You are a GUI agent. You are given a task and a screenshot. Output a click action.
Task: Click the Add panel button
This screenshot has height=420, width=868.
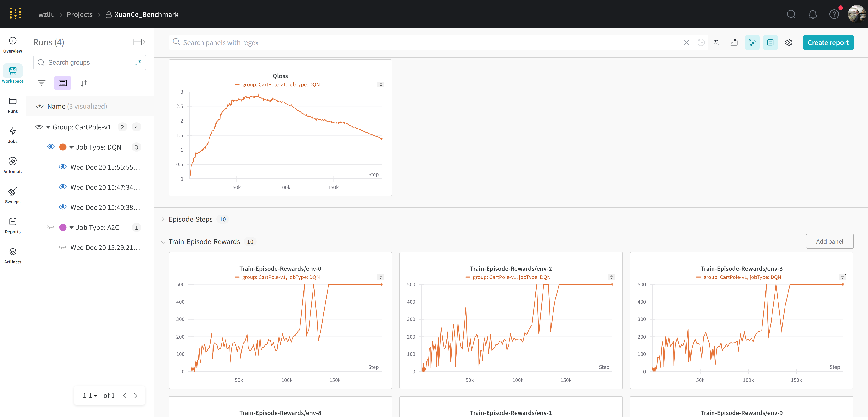(x=829, y=241)
